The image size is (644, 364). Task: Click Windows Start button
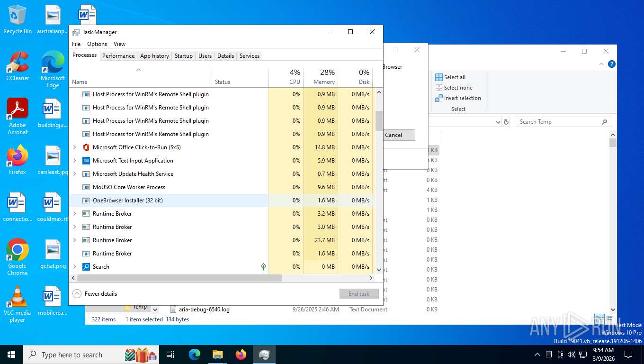click(11, 355)
